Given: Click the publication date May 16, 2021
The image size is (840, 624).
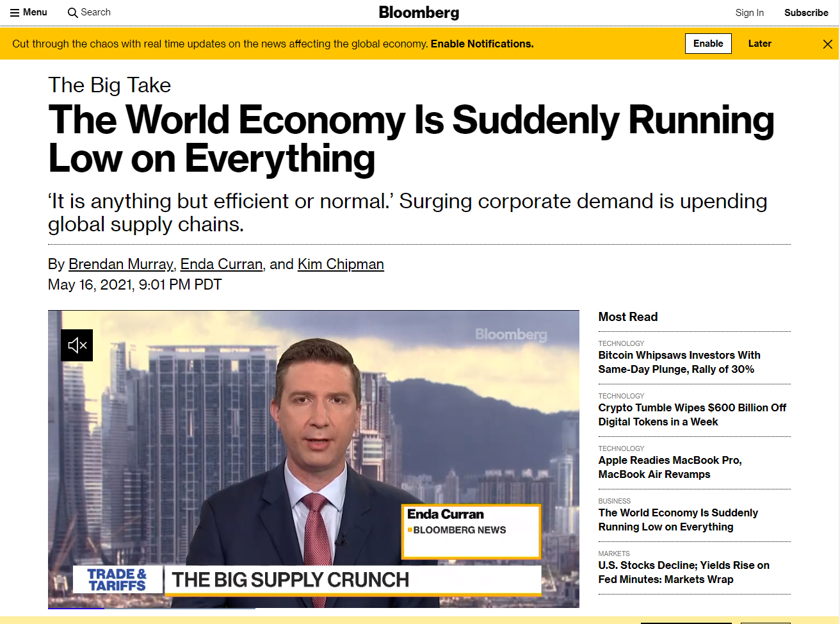Looking at the screenshot, I should [134, 284].
